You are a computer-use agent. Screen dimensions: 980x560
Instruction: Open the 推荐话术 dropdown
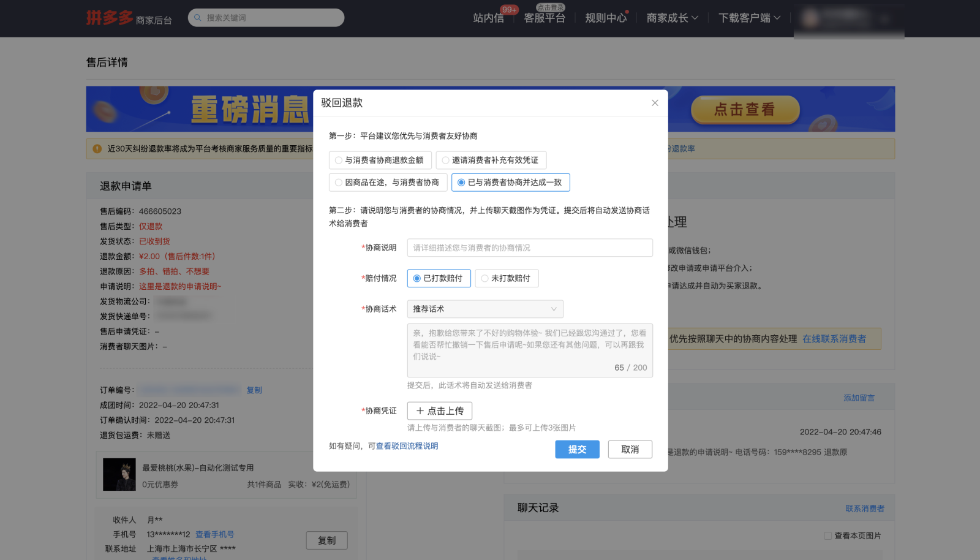coord(485,309)
